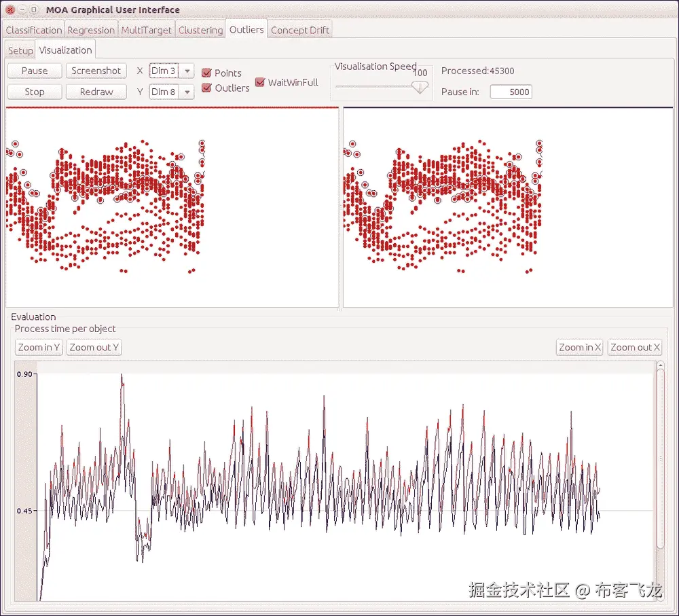Click Zoom in X button

[579, 348]
